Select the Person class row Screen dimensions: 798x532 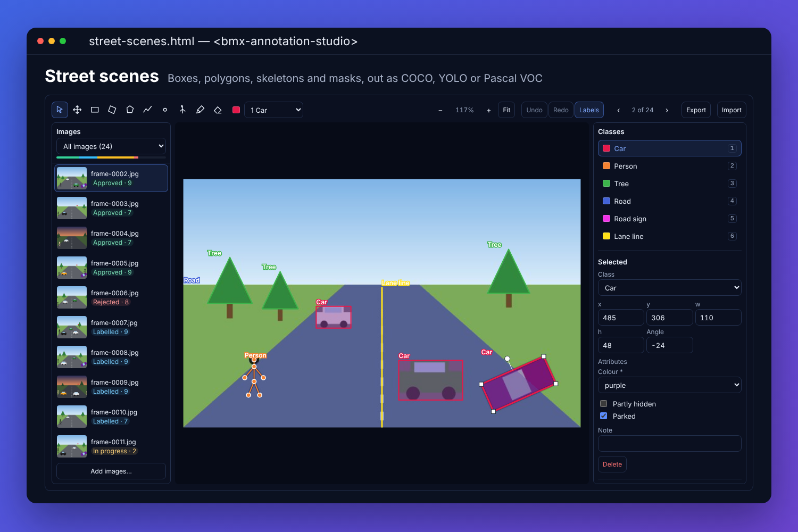(x=669, y=166)
